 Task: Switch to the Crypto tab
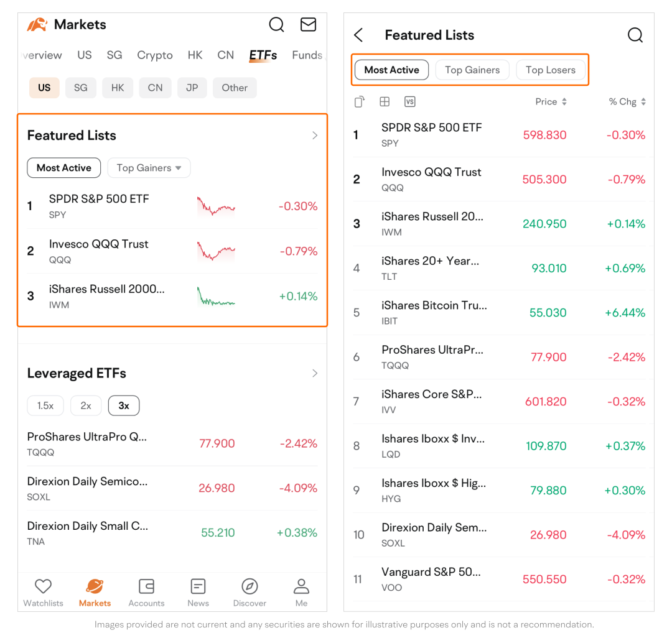tap(155, 55)
